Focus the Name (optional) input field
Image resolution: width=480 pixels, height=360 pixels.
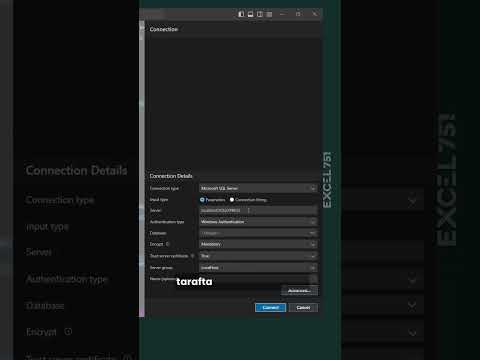258,279
